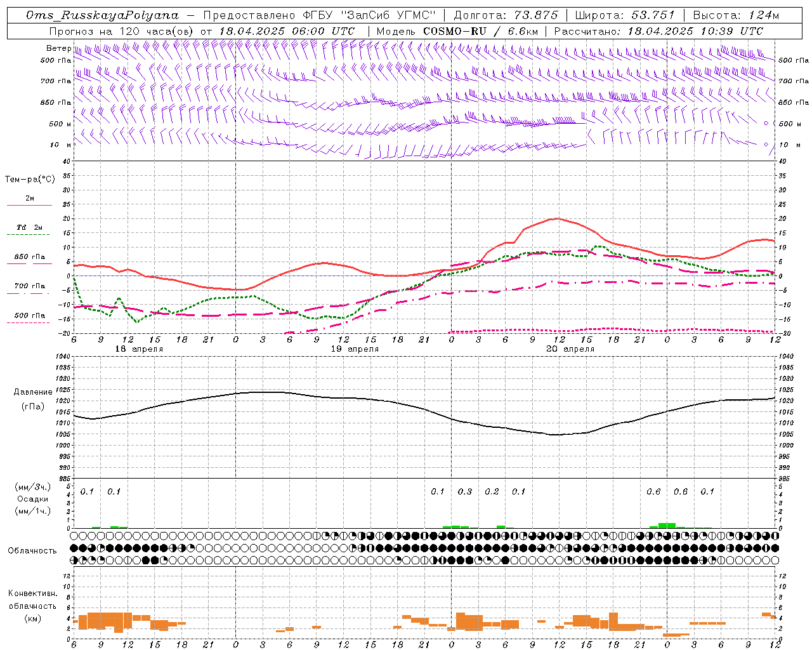Click the Давление pressure panel label
The height and width of the screenshot is (650, 812).
click(33, 392)
